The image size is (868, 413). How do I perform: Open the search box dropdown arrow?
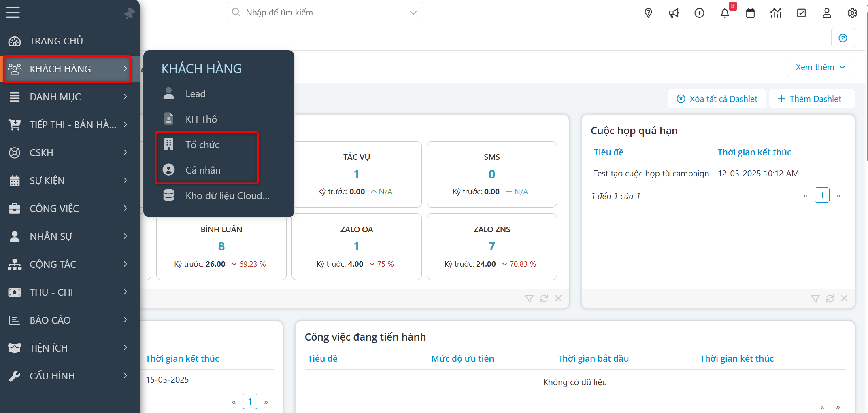pos(413,13)
